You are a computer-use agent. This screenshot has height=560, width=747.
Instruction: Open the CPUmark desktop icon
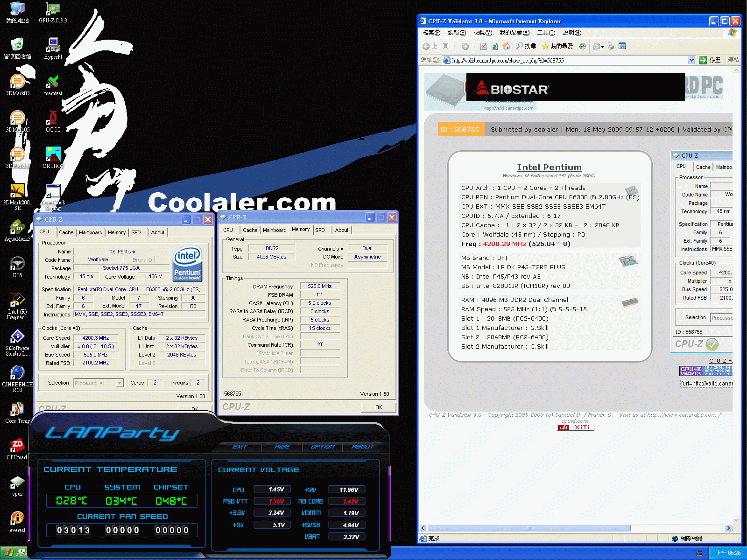coord(18,449)
